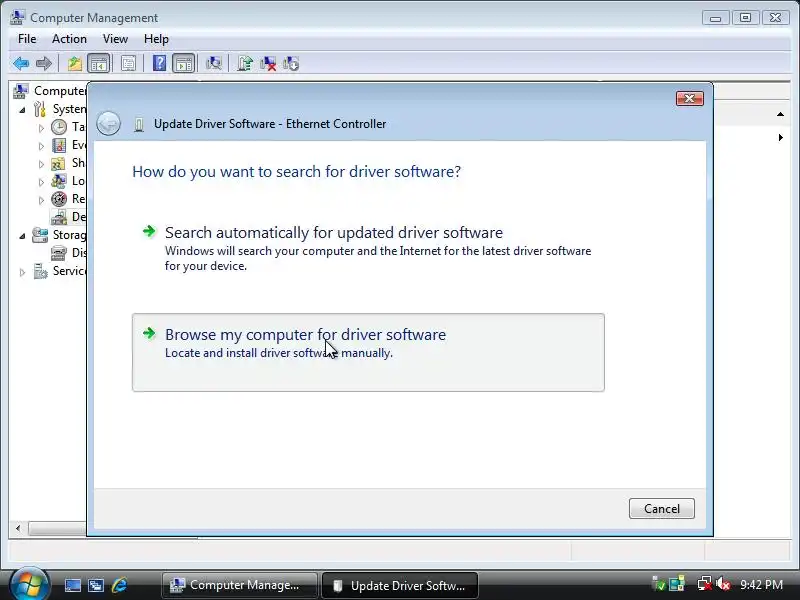Expand the Local Users and Groups node
Screen dimensions: 800x600
[x=41, y=182]
